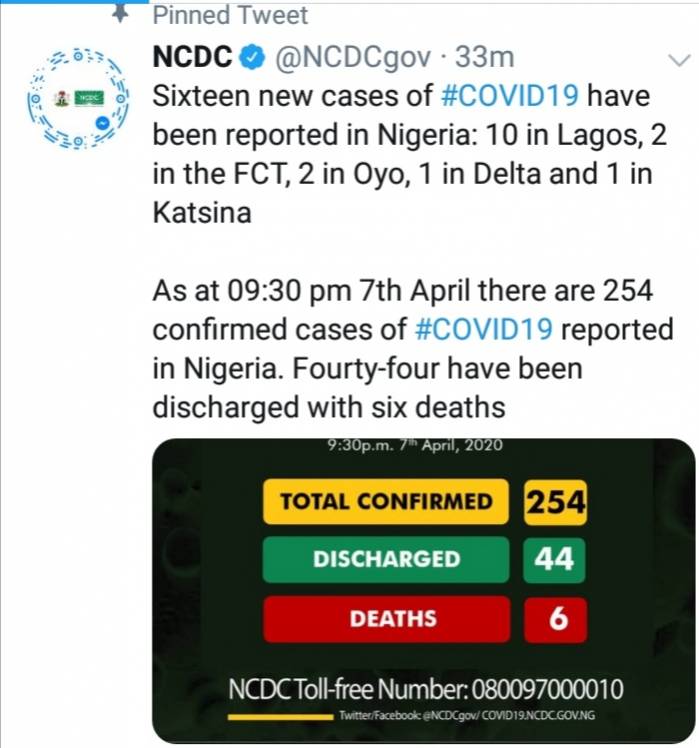This screenshot has width=699, height=748.
Task: Open the @NCDCgov handle
Action: point(352,58)
